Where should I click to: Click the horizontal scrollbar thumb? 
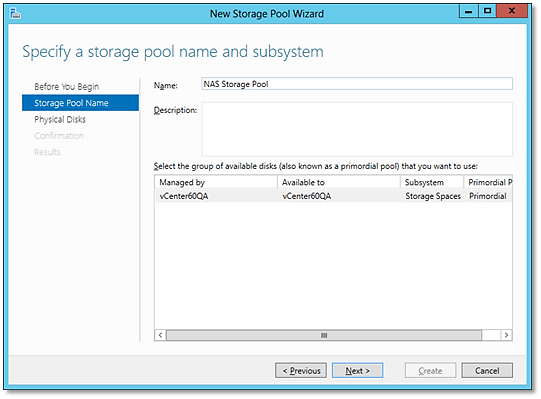[324, 335]
